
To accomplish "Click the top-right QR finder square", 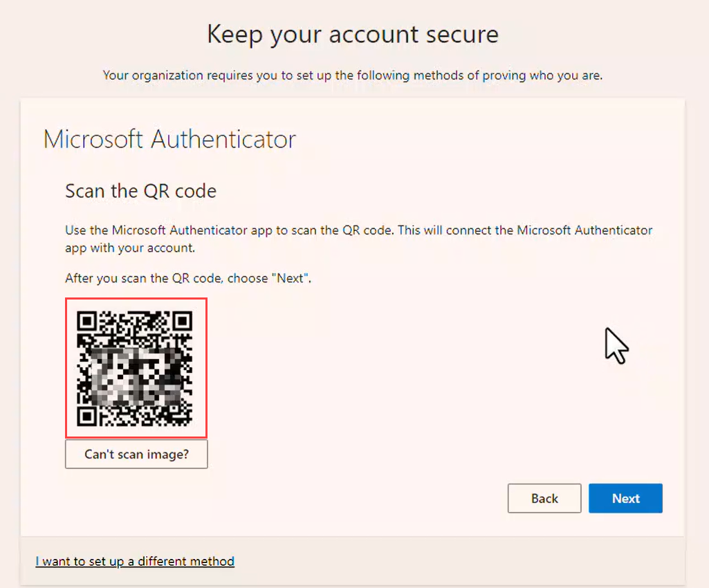I will click(x=182, y=322).
